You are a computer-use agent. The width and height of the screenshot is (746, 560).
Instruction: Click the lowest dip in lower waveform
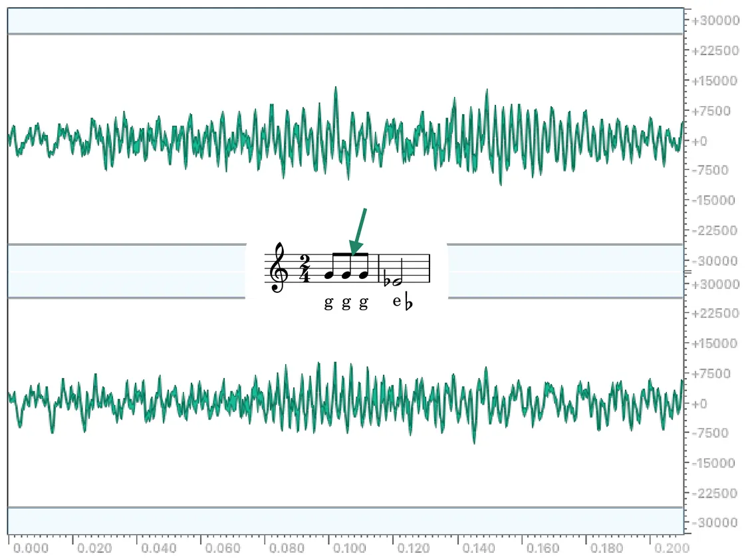click(474, 441)
